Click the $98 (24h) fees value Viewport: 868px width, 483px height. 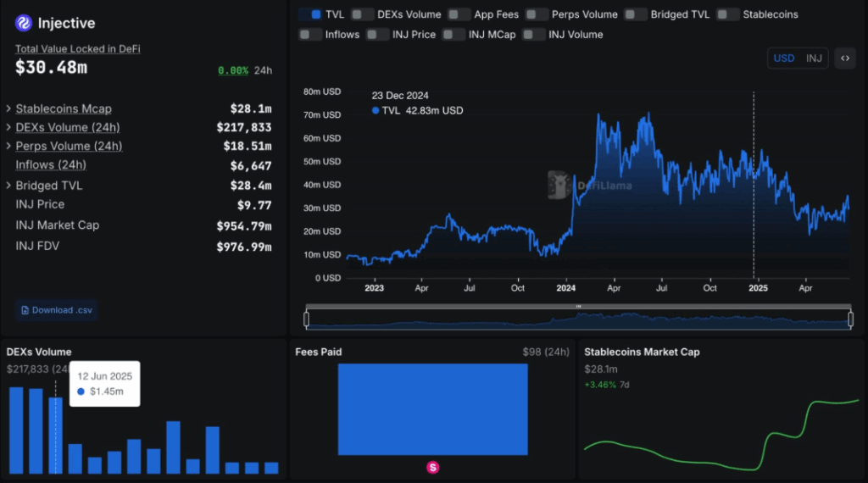pyautogui.click(x=546, y=352)
